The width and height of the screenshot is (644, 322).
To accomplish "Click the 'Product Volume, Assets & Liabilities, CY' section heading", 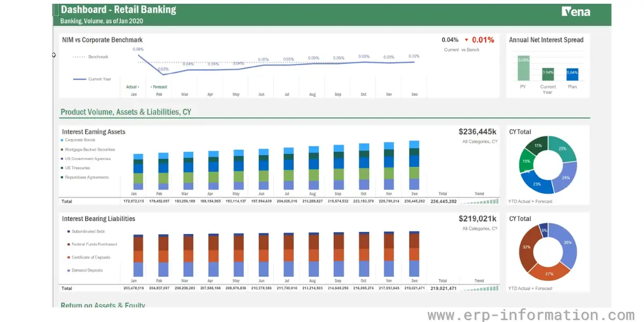I will pyautogui.click(x=126, y=112).
